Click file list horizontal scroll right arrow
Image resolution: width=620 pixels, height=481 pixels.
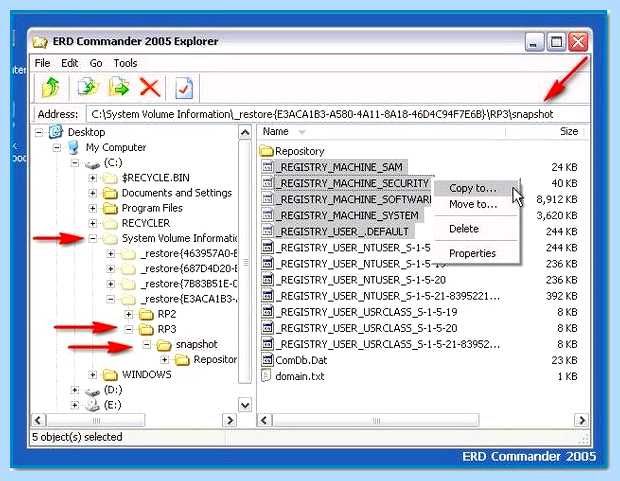coord(582,420)
